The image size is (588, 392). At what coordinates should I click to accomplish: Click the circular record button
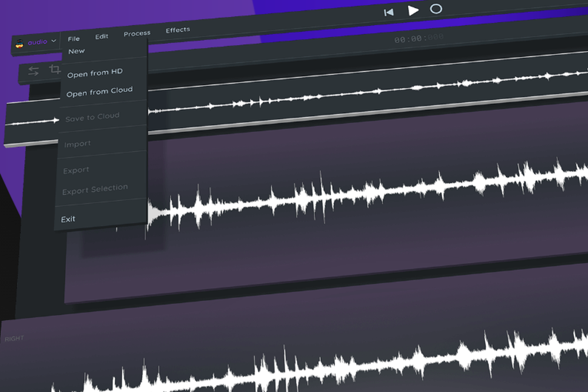tap(436, 9)
